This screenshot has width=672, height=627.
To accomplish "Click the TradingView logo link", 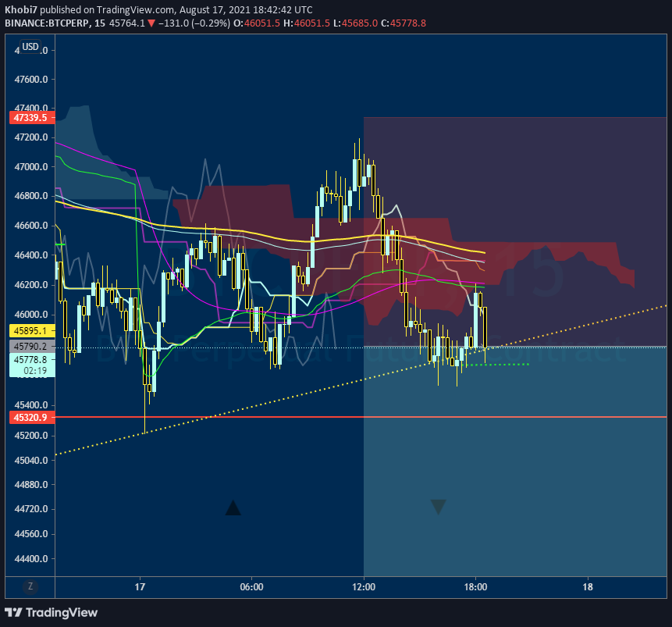I will pos(51,612).
